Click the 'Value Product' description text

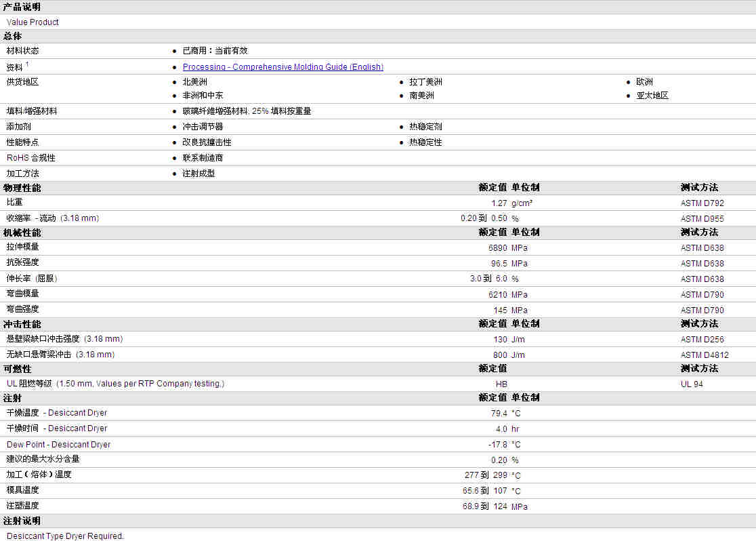[x=33, y=22]
